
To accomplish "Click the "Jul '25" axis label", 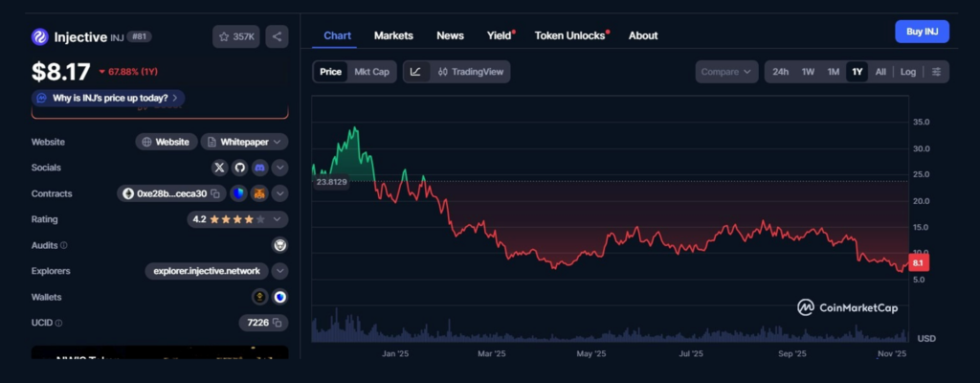I will click(x=691, y=354).
